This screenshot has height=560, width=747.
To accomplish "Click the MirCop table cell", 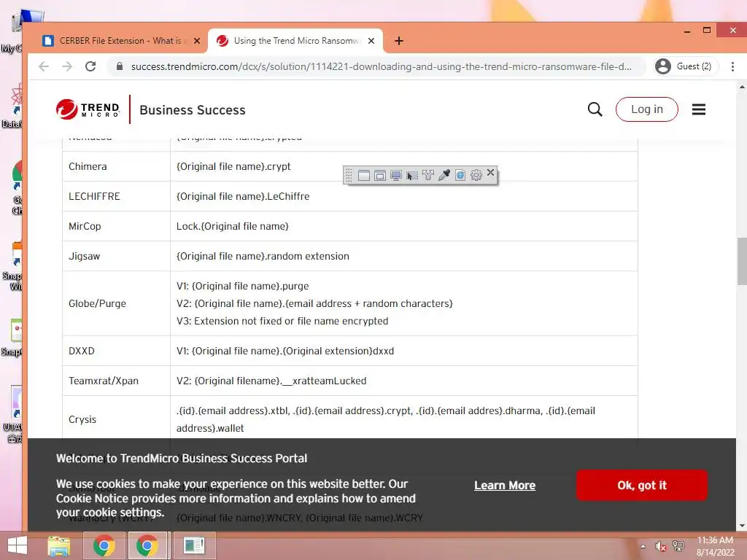I will [116, 226].
